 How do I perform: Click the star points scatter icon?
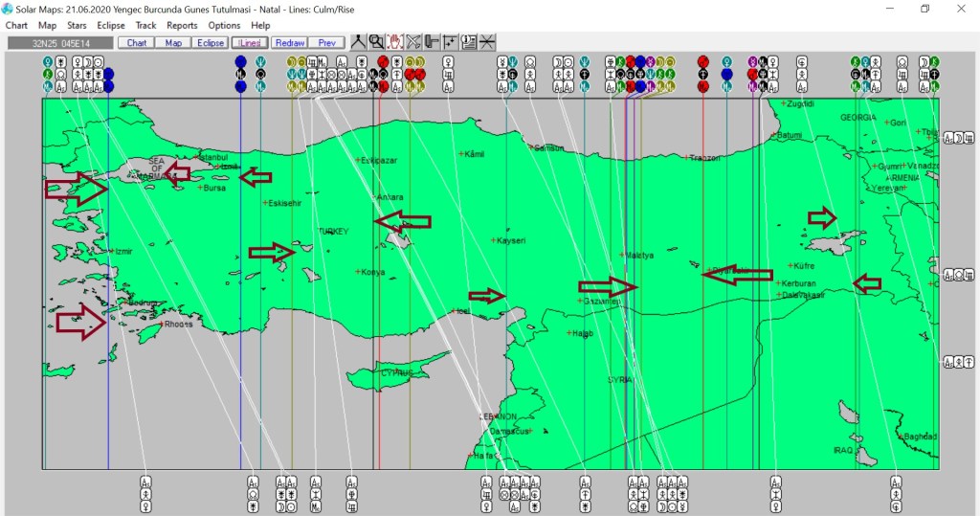[x=450, y=42]
